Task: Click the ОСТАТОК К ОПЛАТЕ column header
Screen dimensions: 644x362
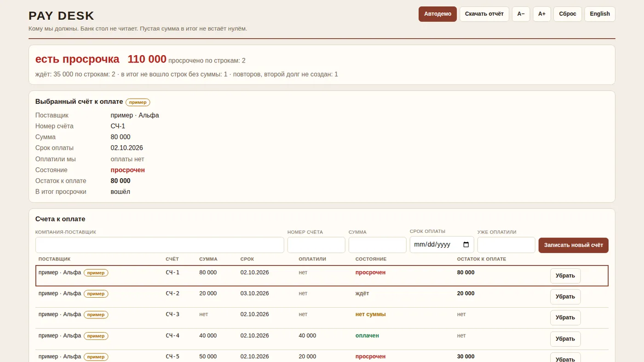Action: [x=482, y=259]
